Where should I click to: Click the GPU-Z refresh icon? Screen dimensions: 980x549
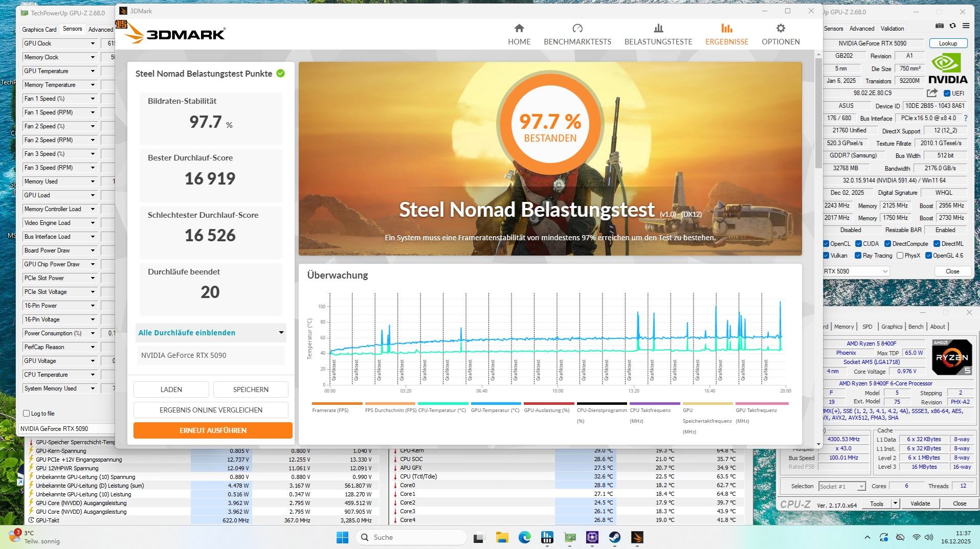(952, 26)
